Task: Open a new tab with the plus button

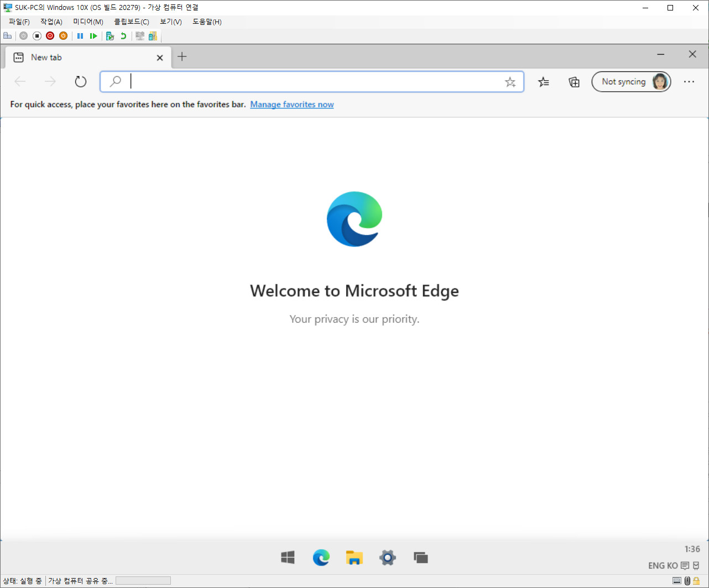Action: (x=182, y=56)
